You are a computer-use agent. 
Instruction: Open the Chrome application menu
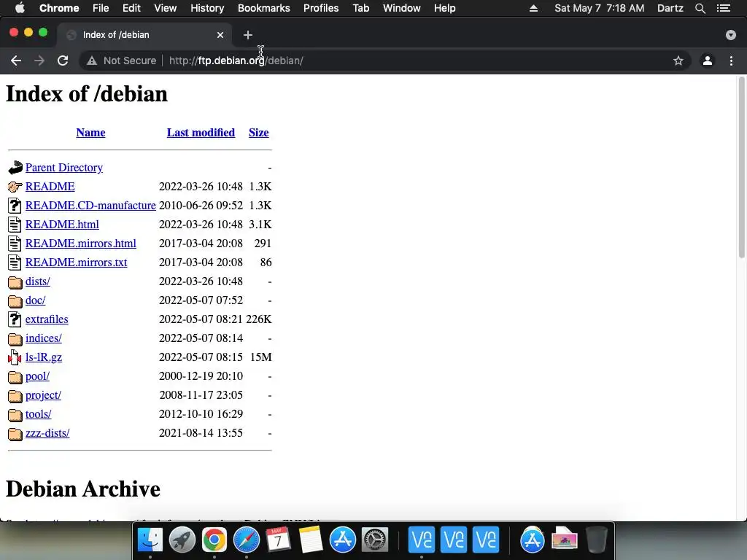[x=59, y=8]
